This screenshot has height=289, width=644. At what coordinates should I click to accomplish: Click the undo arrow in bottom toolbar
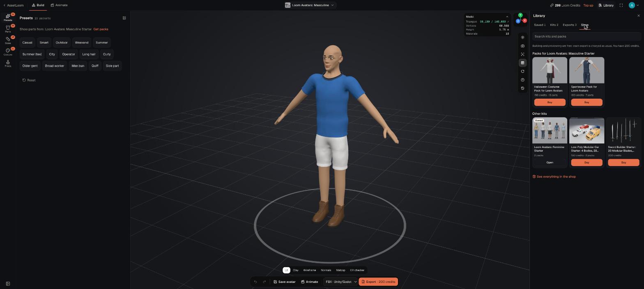[255, 282]
